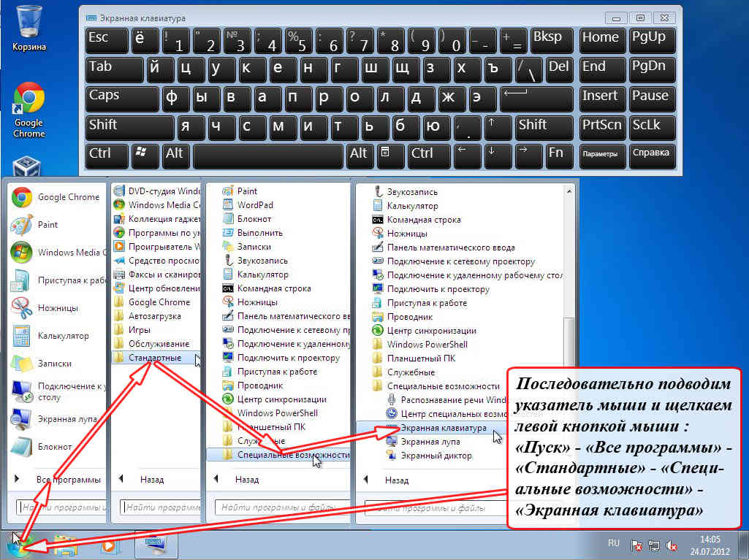Click the Esc key on keyboard
749x560 pixels.
pos(107,40)
